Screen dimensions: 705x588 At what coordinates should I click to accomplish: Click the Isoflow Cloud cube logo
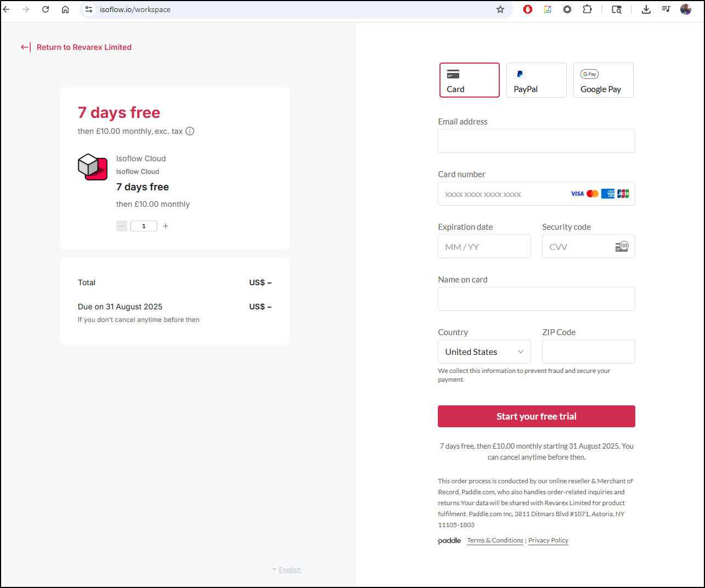click(x=93, y=167)
